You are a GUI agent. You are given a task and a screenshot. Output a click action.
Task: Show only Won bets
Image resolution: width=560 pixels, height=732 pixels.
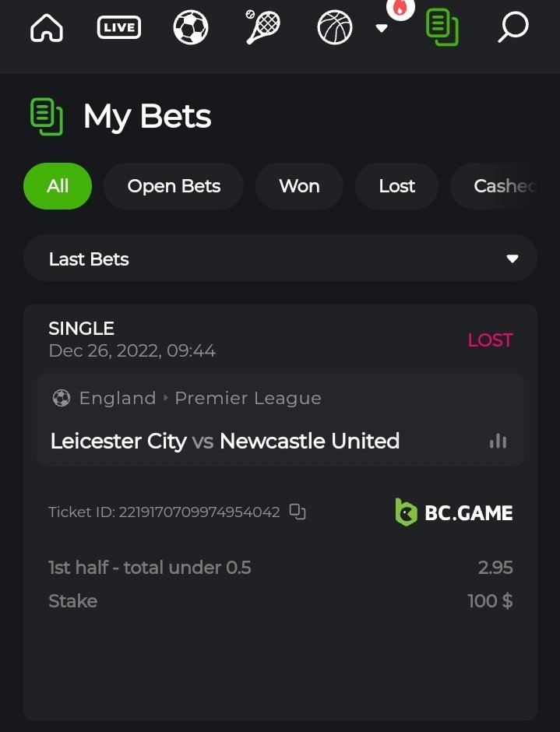[x=299, y=186]
